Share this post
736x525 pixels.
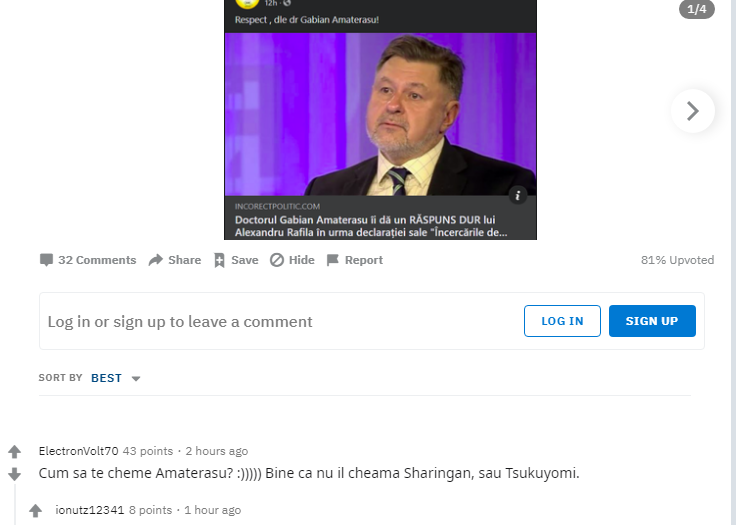(x=175, y=260)
